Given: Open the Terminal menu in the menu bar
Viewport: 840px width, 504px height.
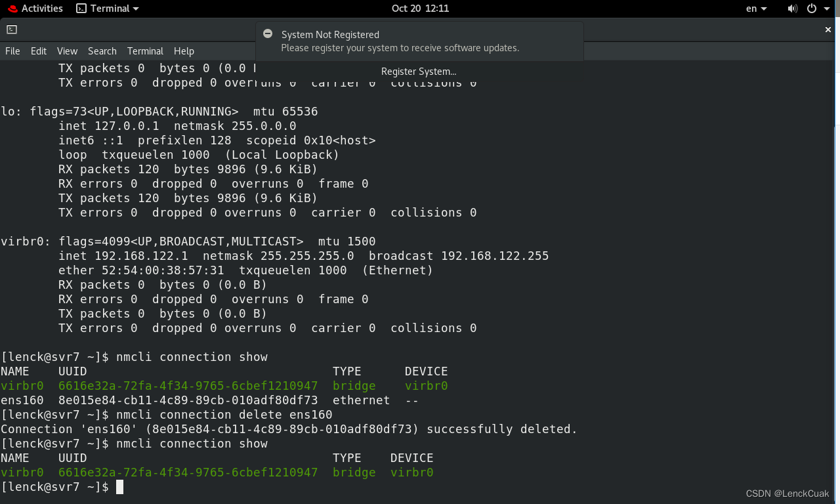Looking at the screenshot, I should (x=145, y=51).
